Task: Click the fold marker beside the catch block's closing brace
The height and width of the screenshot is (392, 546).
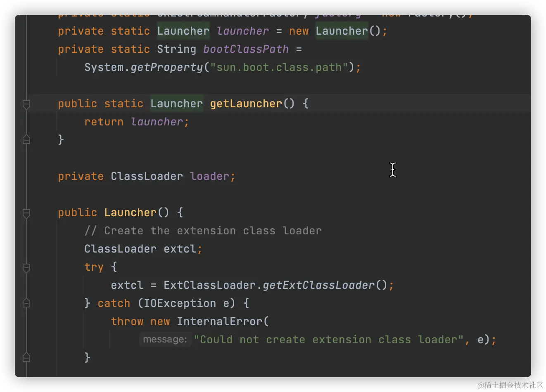Action: tap(26, 357)
